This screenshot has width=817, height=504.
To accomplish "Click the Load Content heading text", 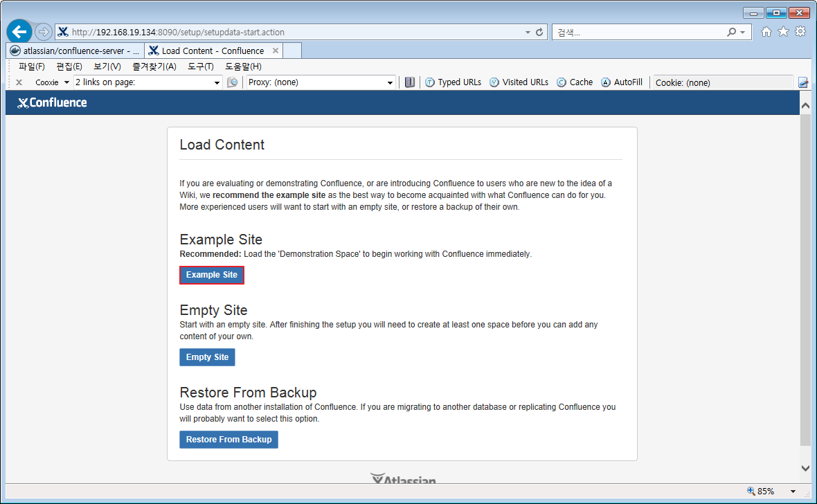I will [222, 145].
